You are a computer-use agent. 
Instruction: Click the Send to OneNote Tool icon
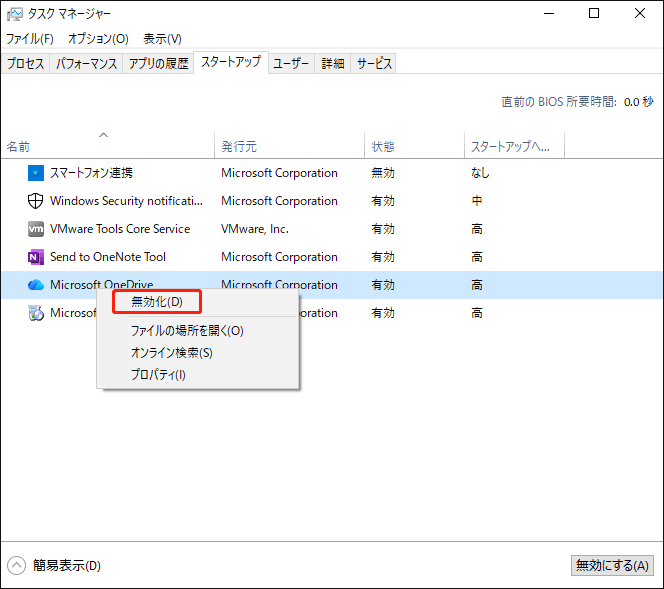coord(36,257)
